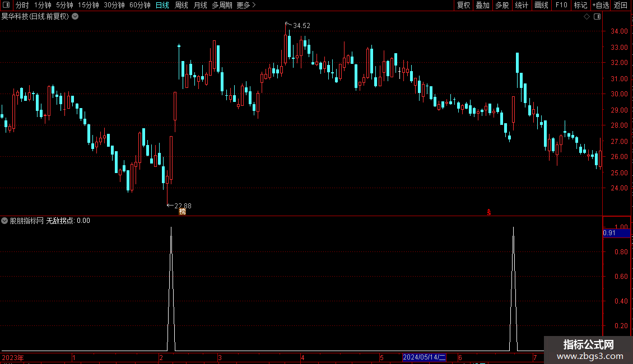Click the 叠加 overlay button

coord(482,5)
